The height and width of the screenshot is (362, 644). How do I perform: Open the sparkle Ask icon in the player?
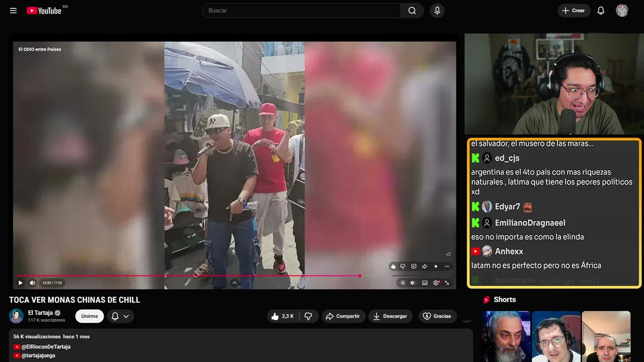pos(436,266)
